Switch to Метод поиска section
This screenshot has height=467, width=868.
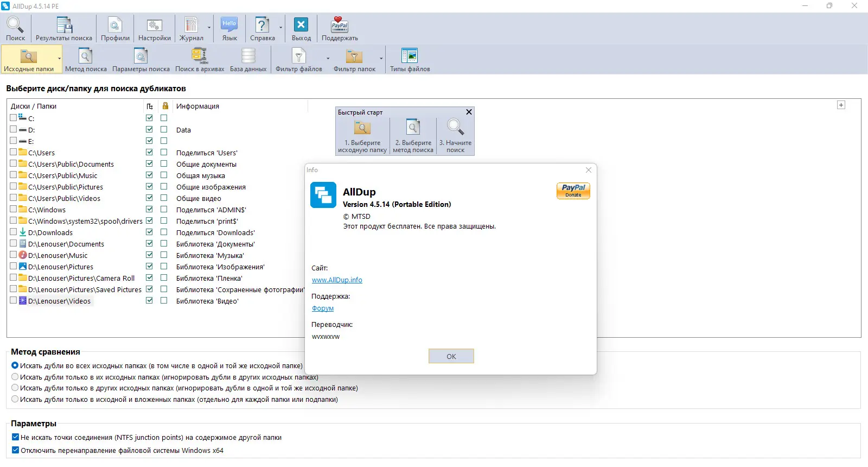pos(86,59)
